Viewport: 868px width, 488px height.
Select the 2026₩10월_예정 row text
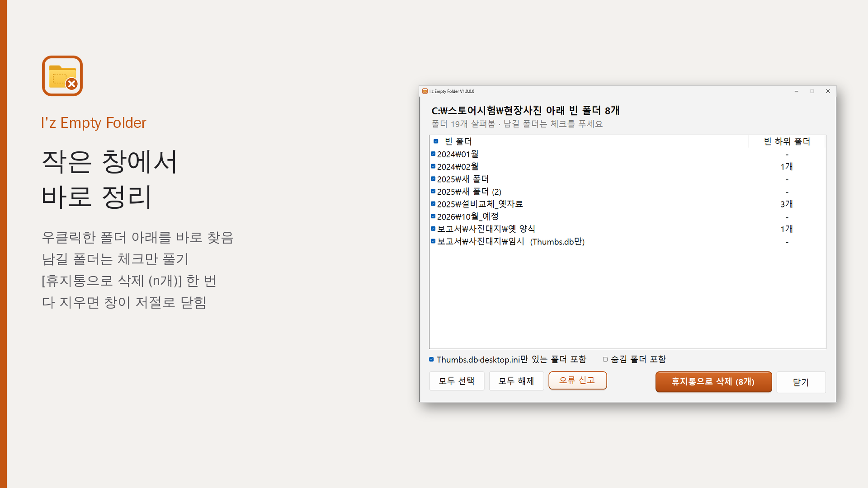468,216
